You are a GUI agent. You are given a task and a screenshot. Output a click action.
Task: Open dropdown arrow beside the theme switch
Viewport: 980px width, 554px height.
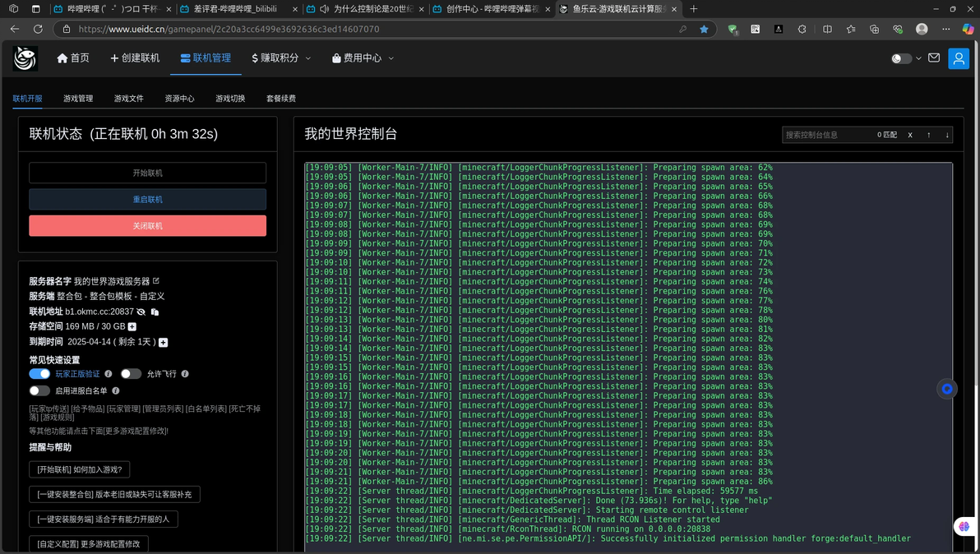(918, 58)
